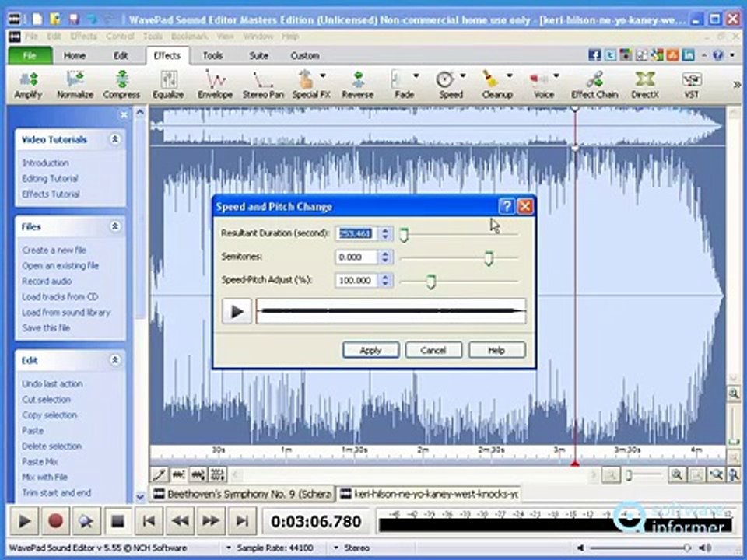
Task: Click the dialog help question mark button
Action: pos(507,206)
